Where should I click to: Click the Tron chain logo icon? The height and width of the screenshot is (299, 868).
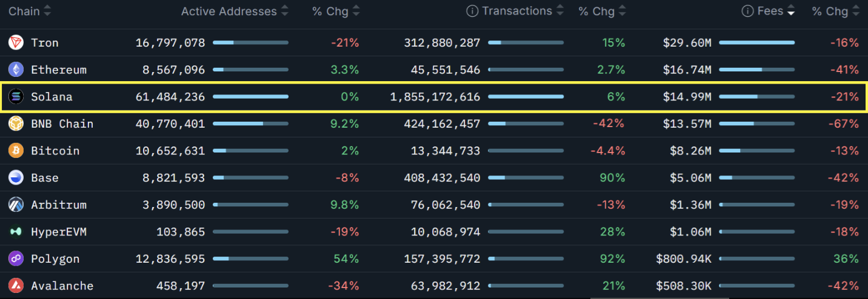(x=16, y=42)
